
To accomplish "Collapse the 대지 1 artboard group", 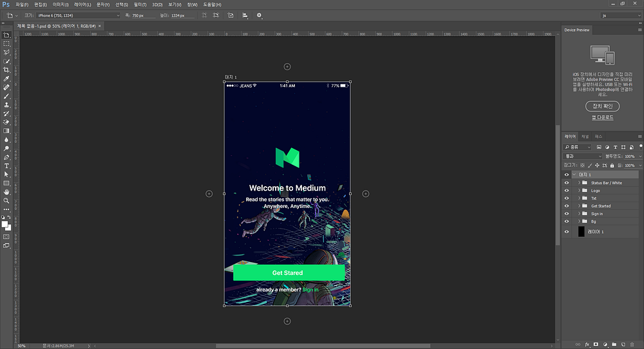I will (x=574, y=174).
